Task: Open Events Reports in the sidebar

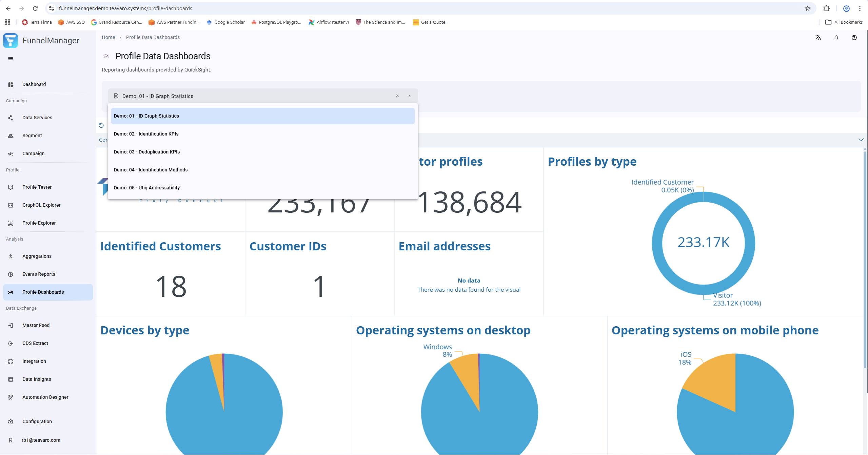Action: click(x=39, y=274)
